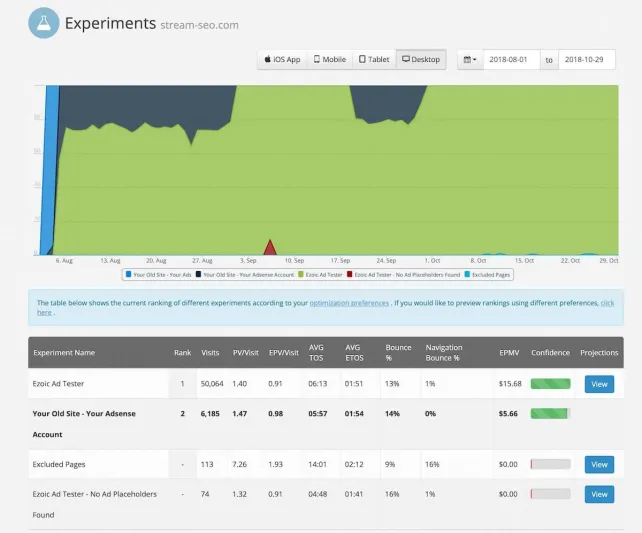Click Ezoic Ad Tester confidence bar
This screenshot has height=533, width=642.
pyautogui.click(x=550, y=383)
